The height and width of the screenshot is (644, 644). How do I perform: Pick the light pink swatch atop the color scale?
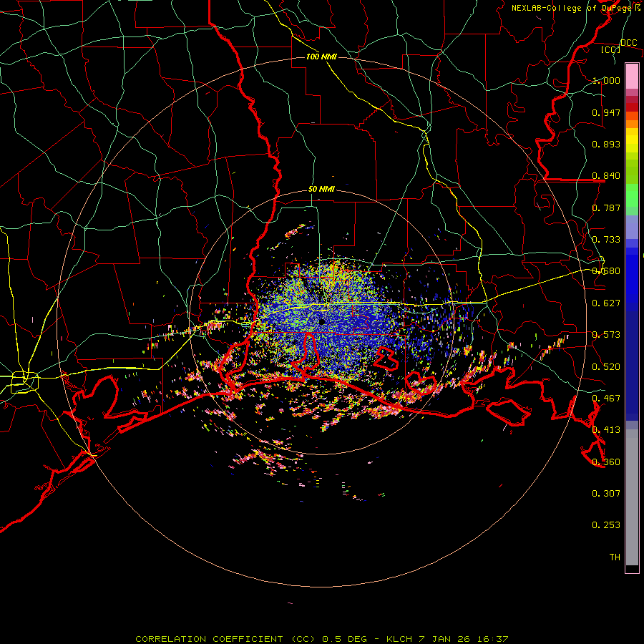[x=632, y=77]
